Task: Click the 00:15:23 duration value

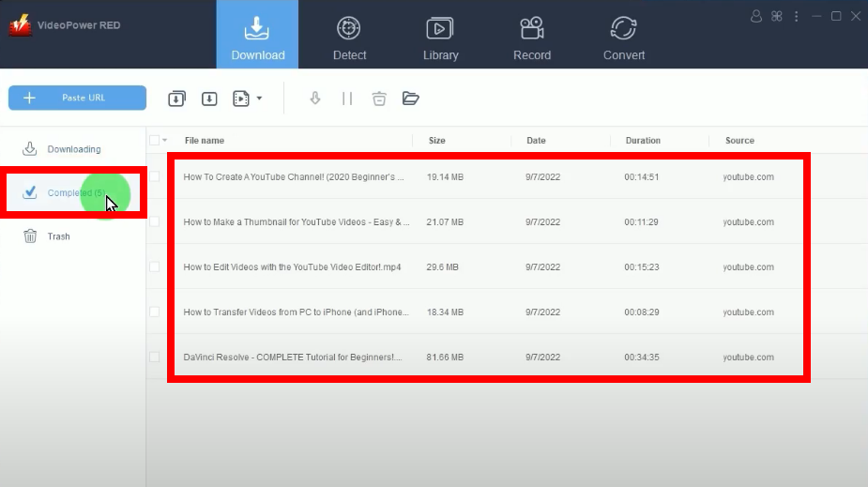Action: pyautogui.click(x=642, y=266)
